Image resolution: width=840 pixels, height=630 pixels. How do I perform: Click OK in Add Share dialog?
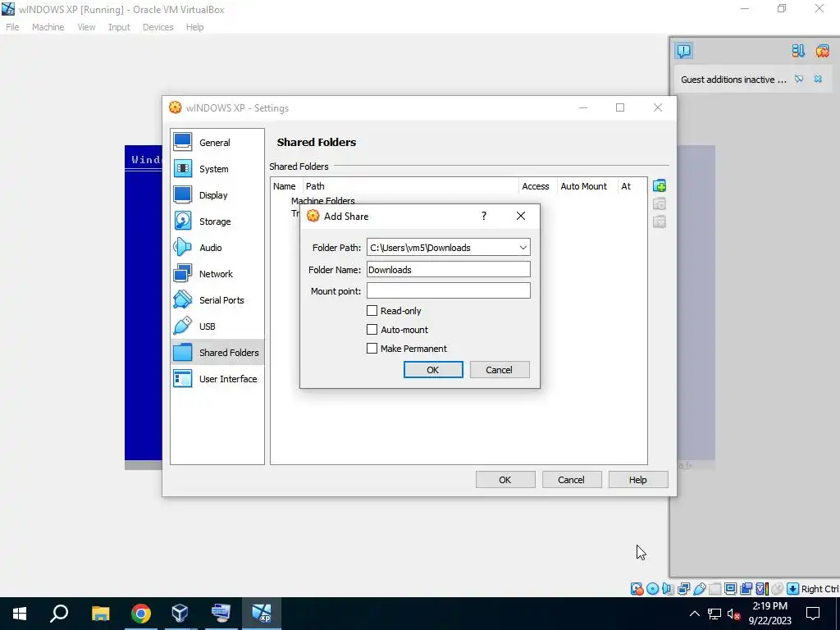click(433, 370)
